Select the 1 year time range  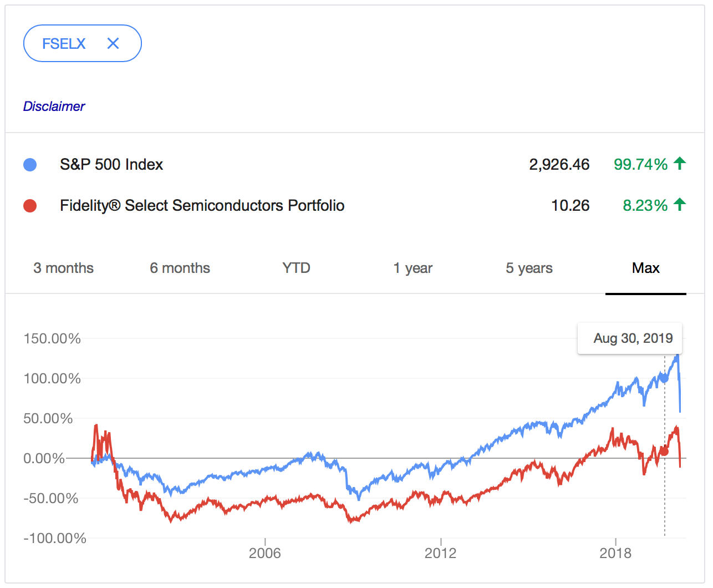pos(412,268)
